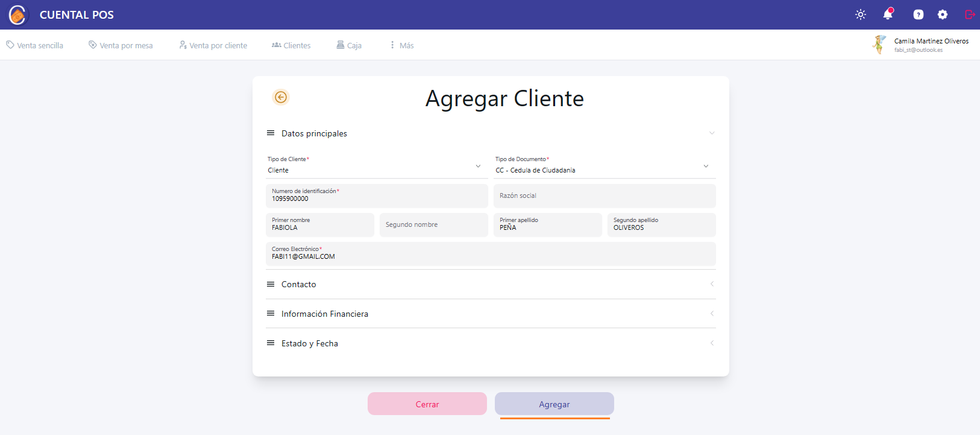Open the Venta sencilla menu
The image size is (980, 435).
coord(35,45)
